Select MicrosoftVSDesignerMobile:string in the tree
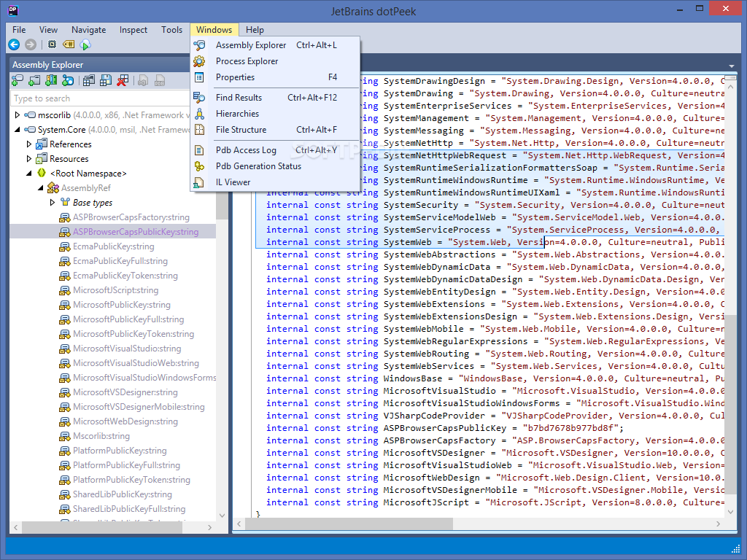The height and width of the screenshot is (560, 747). point(139,407)
